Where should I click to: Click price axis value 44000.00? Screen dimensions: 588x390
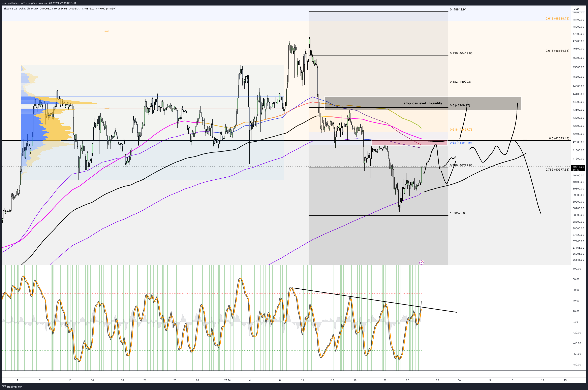(x=578, y=102)
